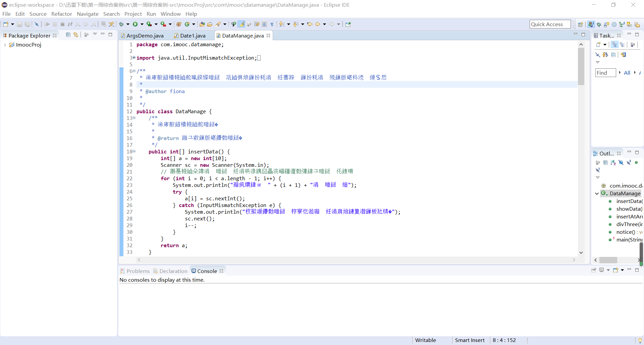Image resolution: width=644 pixels, height=345 pixels.
Task: Toggle Mark Occurrences highlighter button
Action: (x=241, y=24)
